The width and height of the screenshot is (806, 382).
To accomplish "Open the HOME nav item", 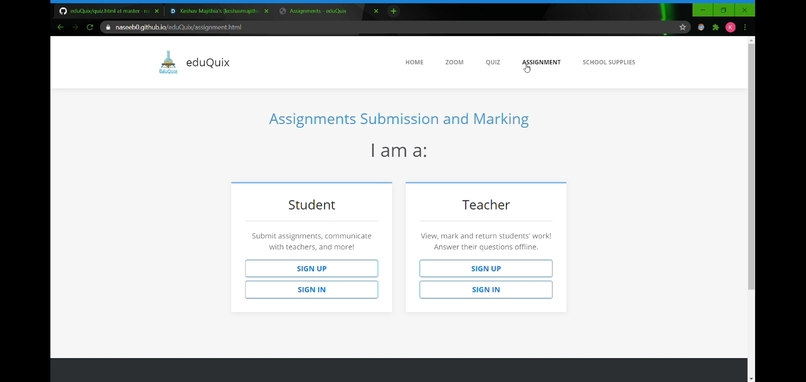I will 414,62.
